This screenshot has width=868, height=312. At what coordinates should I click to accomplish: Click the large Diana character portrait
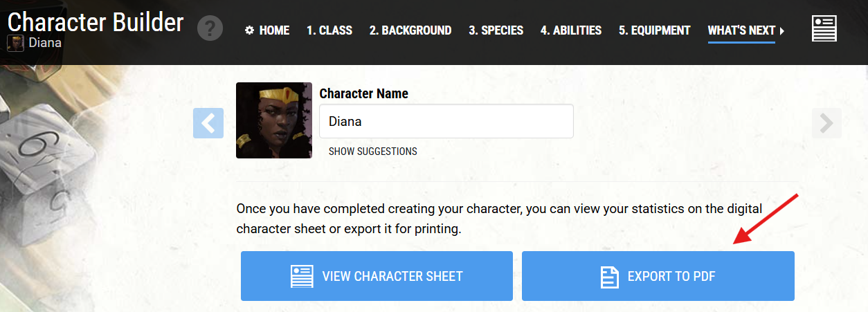pos(274,120)
